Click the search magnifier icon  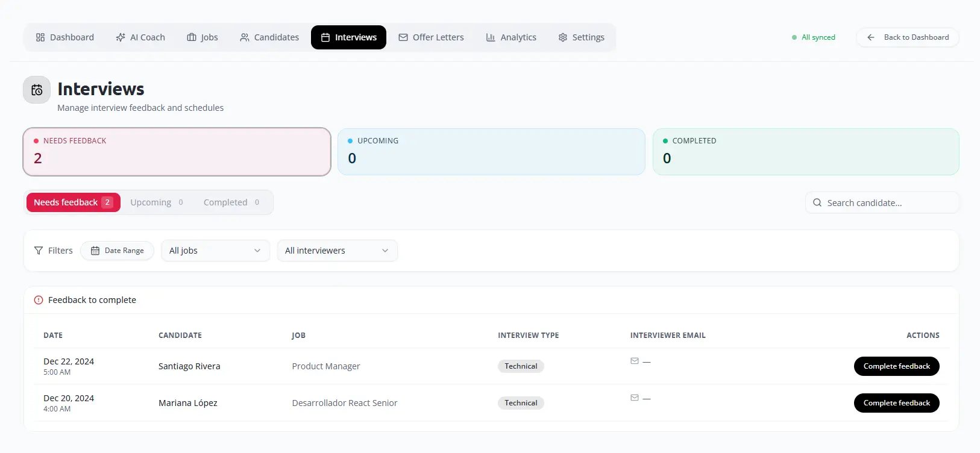pyautogui.click(x=817, y=203)
